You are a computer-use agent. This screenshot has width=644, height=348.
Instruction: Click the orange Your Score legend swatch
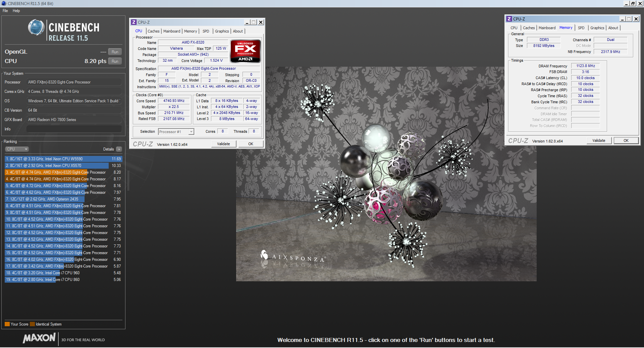[7, 324]
